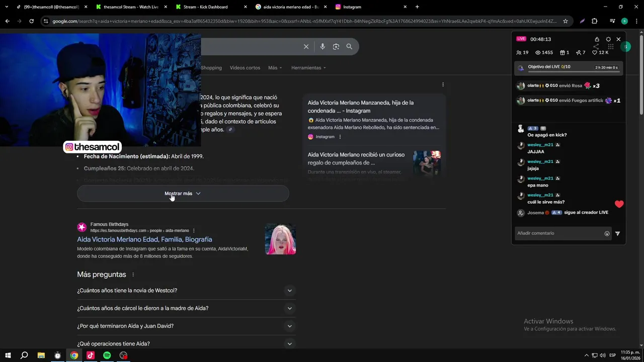The width and height of the screenshot is (644, 362).
Task: Open the Google account avatar
Action: point(625,47)
